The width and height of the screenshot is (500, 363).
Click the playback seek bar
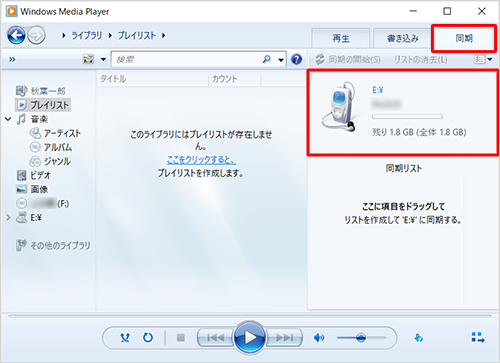click(250, 315)
